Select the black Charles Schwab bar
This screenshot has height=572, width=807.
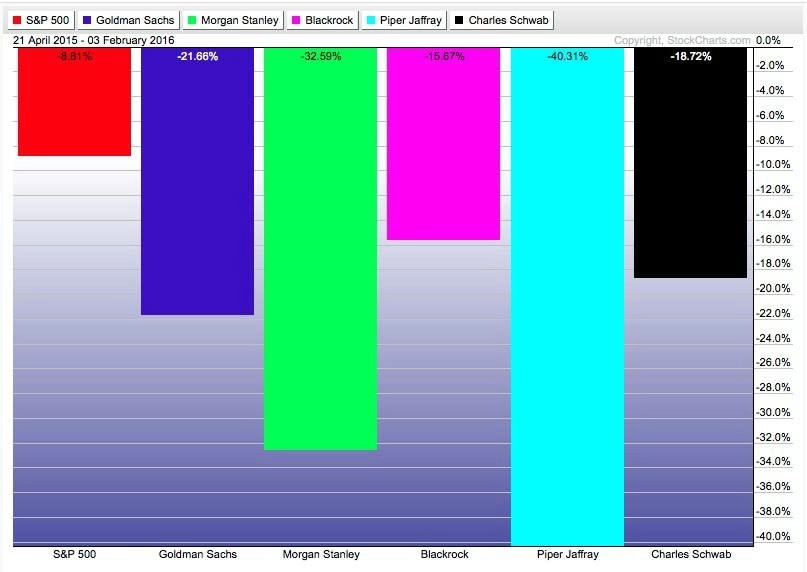pyautogui.click(x=691, y=163)
